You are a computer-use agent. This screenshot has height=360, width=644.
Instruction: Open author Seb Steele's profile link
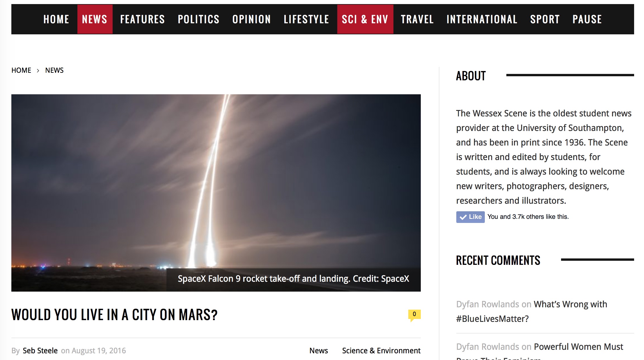40,351
